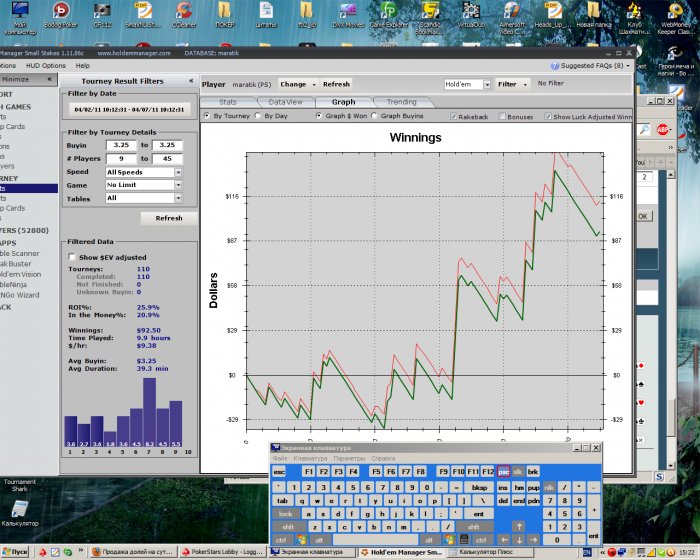Click the Suggested FAQs help icon
700x560 pixels.
tap(556, 66)
